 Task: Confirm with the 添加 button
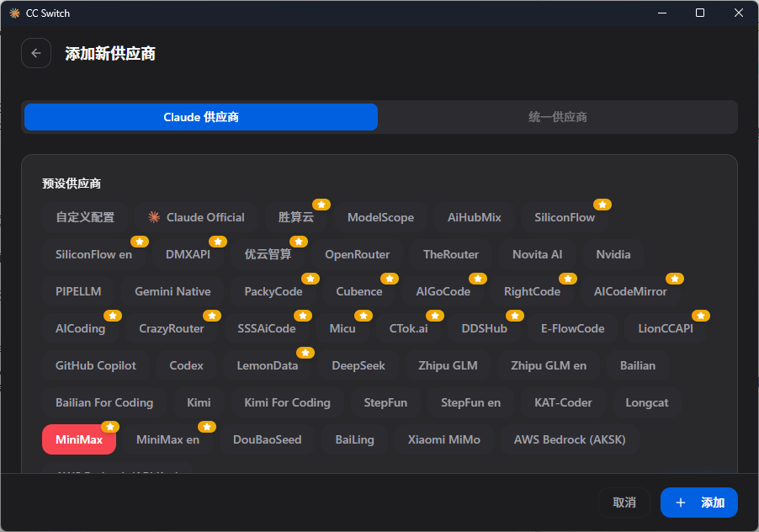[x=699, y=503]
